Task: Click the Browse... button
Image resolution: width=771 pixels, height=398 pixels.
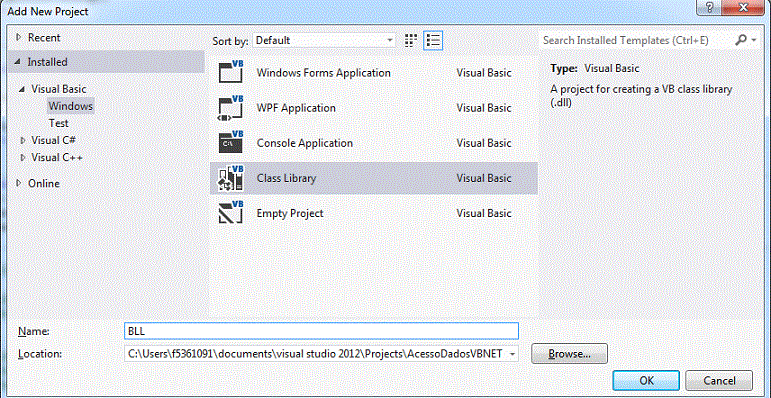Action: pos(569,354)
